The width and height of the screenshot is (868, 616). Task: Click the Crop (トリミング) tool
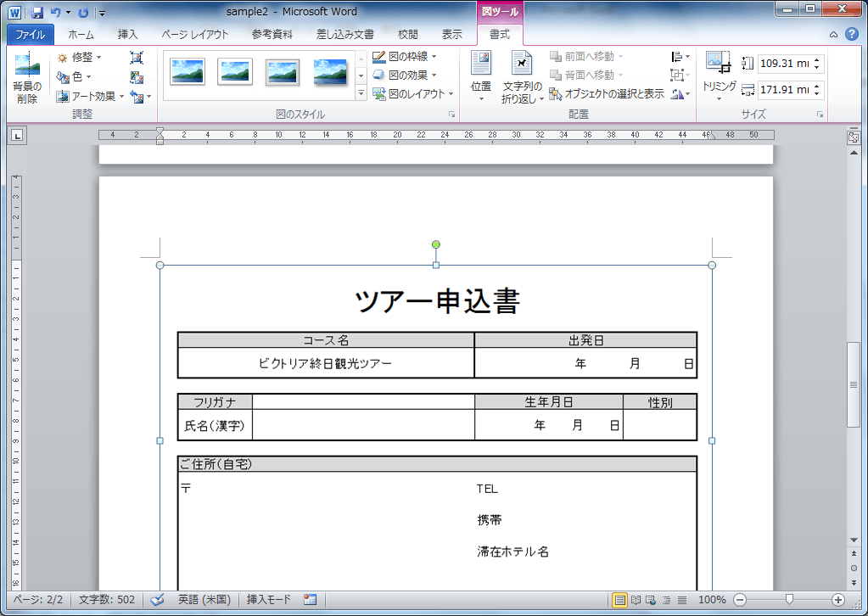point(719,76)
